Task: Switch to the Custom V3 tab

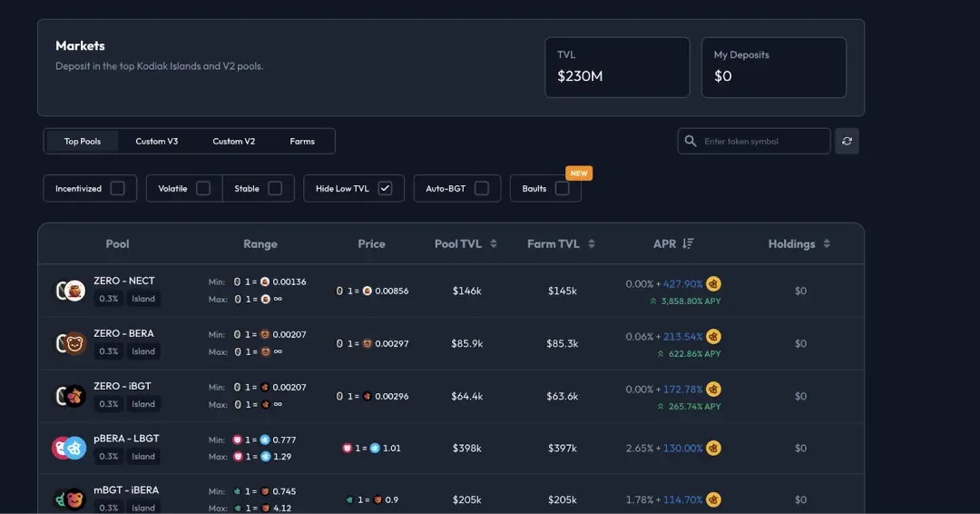Action: 157,142
